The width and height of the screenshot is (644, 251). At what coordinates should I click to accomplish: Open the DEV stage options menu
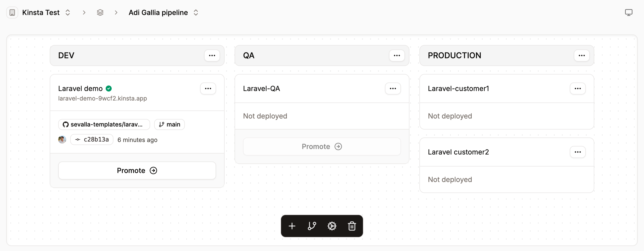[x=212, y=55]
